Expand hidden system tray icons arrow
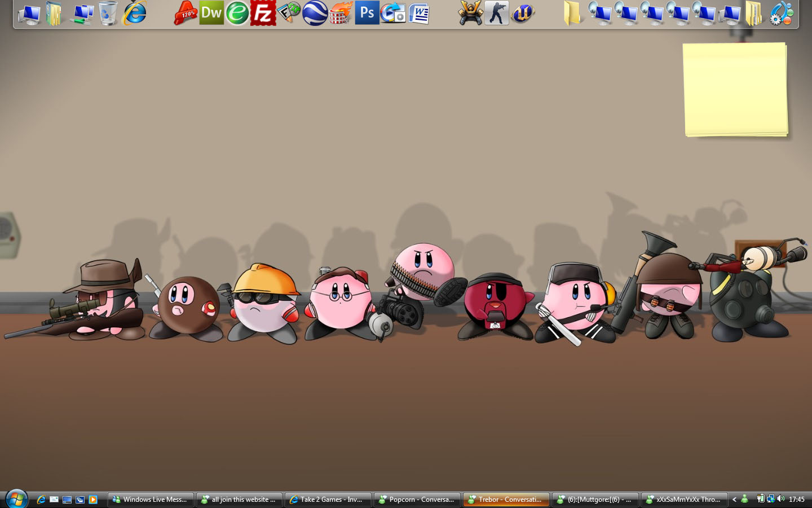Image resolution: width=812 pixels, height=508 pixels. pos(734,500)
